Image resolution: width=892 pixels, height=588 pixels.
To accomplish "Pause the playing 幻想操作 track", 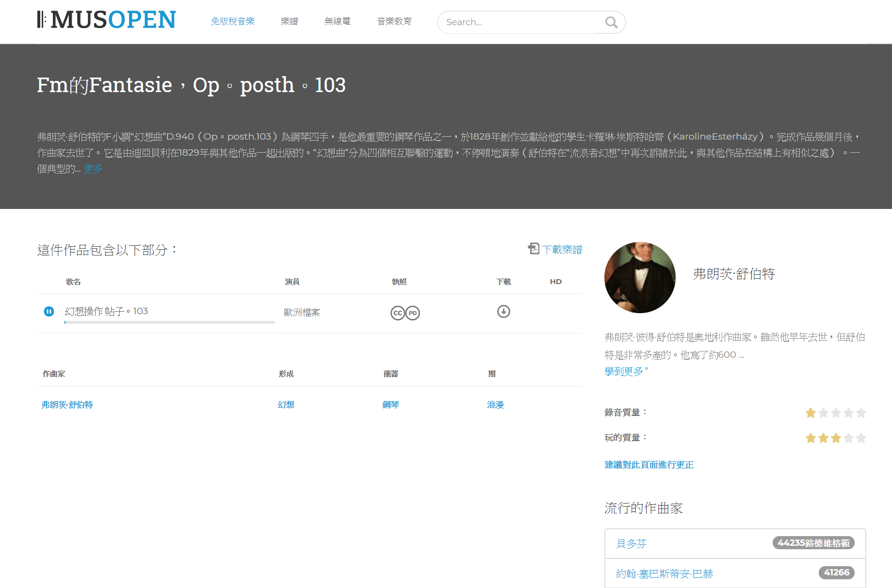I will tap(49, 311).
